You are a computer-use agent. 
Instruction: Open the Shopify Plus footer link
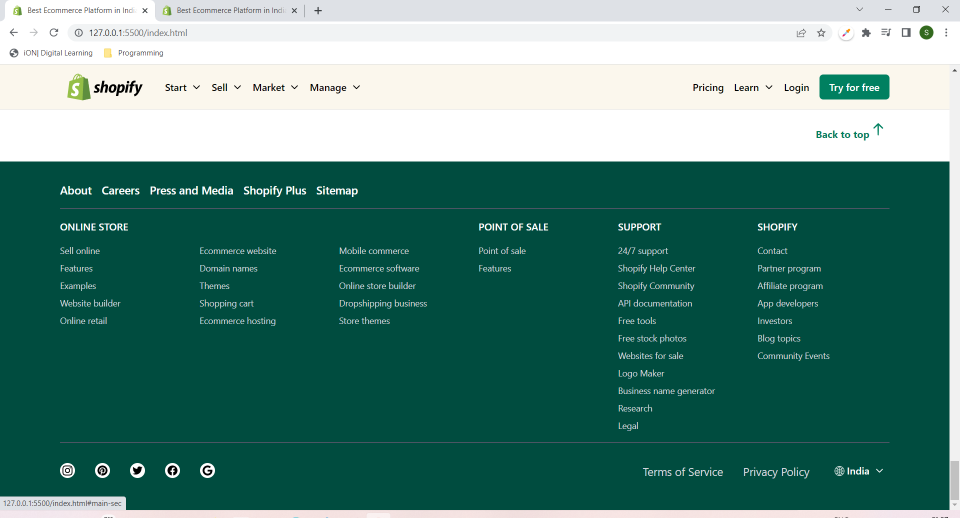point(274,190)
